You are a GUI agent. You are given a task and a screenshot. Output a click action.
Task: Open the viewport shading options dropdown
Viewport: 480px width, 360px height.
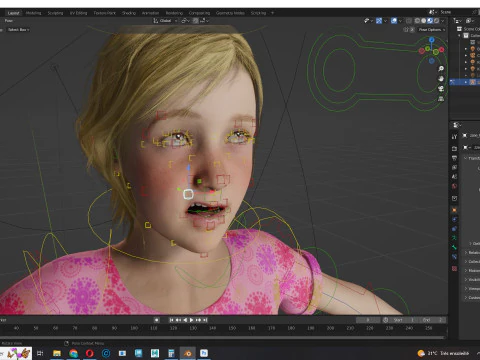click(x=443, y=21)
